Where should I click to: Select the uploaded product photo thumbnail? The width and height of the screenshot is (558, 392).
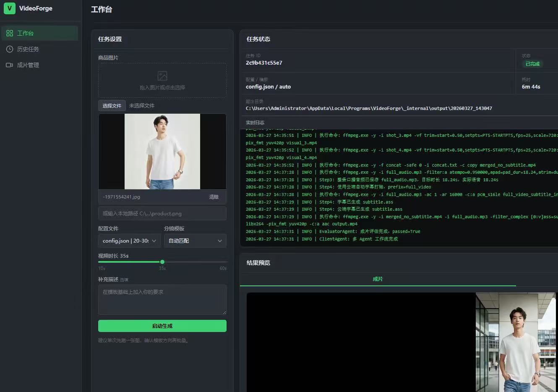(162, 152)
